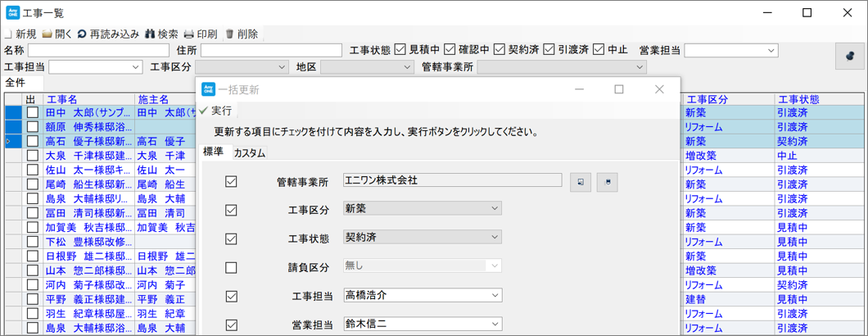The image size is (868, 336).
Task: Open the 工事区分 dropdown showing 新築 in dialog
Action: click(x=495, y=208)
